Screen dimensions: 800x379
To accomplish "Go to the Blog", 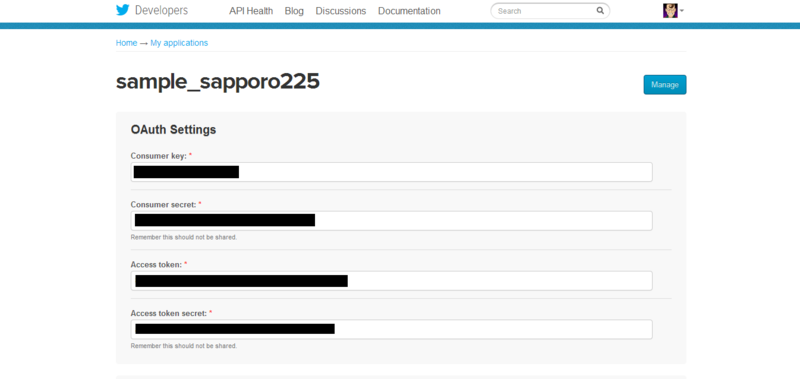I will (x=294, y=11).
